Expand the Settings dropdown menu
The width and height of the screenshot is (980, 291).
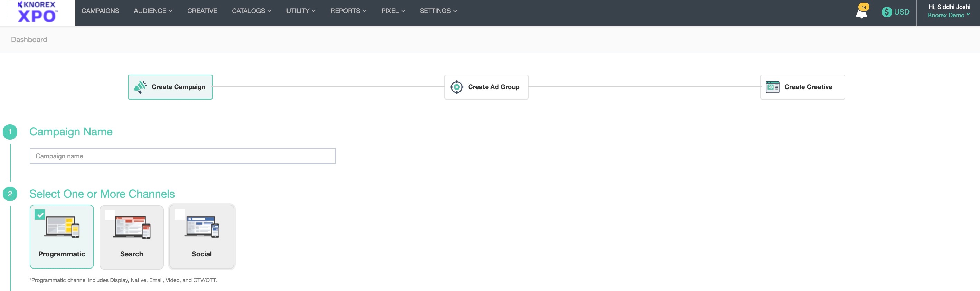point(438,11)
